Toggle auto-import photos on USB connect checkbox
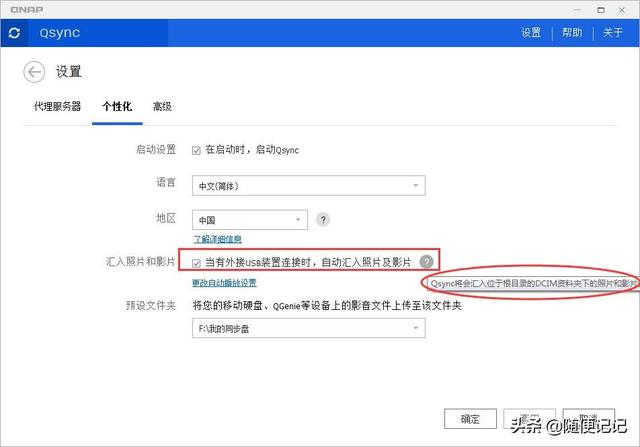Image resolution: width=640 pixels, height=447 pixels. pyautogui.click(x=196, y=263)
